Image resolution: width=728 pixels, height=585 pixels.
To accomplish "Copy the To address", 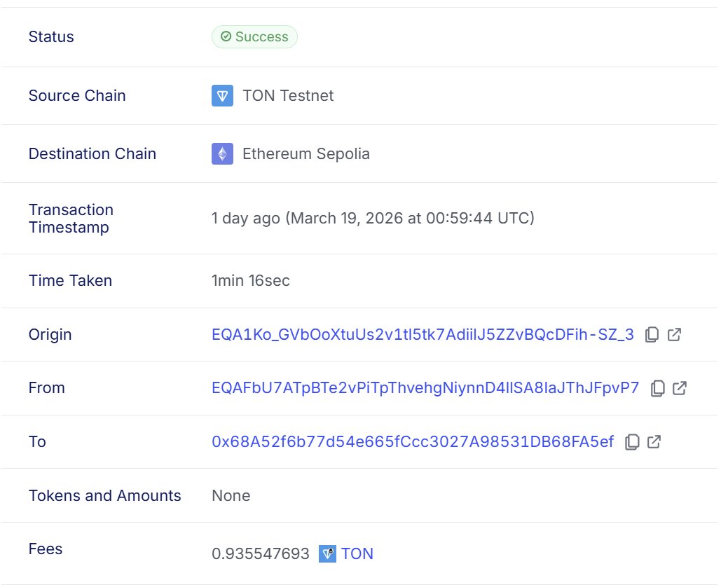I will 632,441.
